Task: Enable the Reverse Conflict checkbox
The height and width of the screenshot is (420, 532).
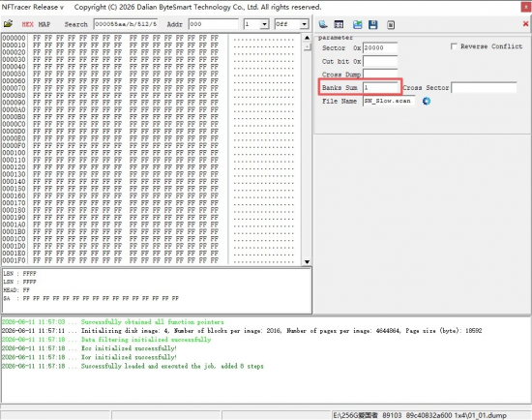Action: [454, 46]
